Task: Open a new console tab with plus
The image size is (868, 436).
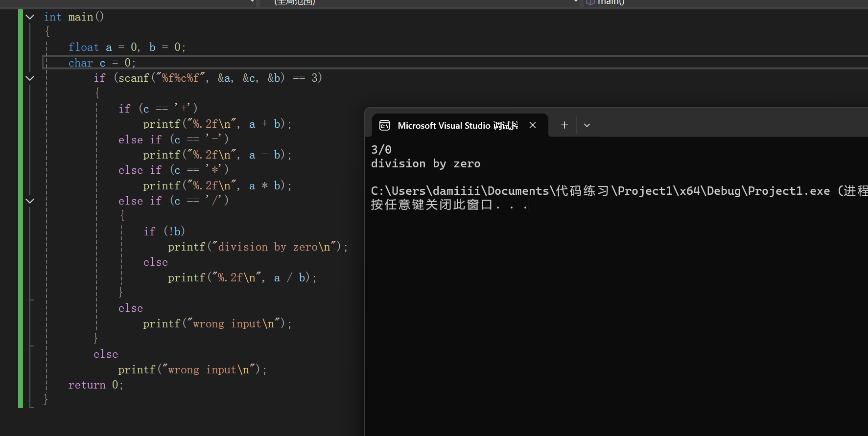Action: [x=564, y=125]
